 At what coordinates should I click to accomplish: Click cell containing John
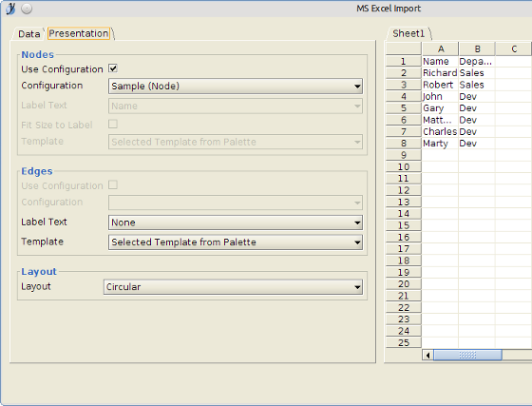pos(440,97)
